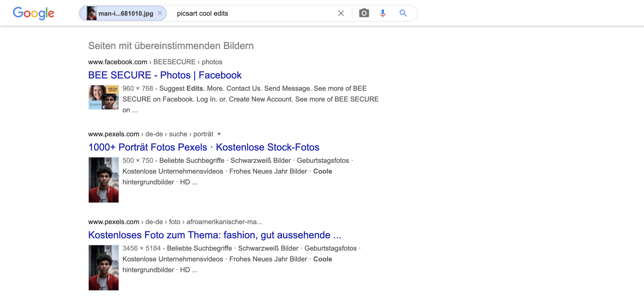The width and height of the screenshot is (644, 306).
Task: Click the camera icon area divider search tools
Action: (x=352, y=13)
